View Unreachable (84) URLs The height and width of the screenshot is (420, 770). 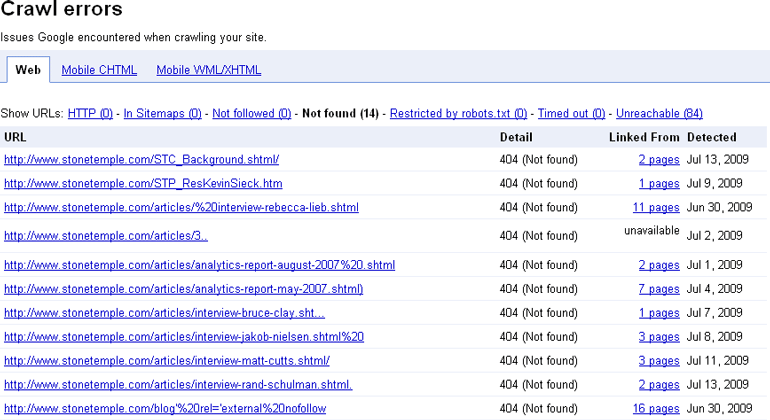pos(659,113)
